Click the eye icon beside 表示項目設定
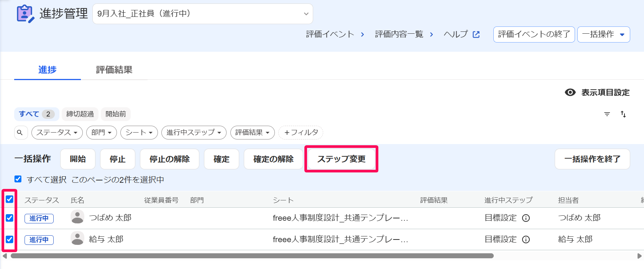The width and height of the screenshot is (644, 269). pyautogui.click(x=570, y=92)
